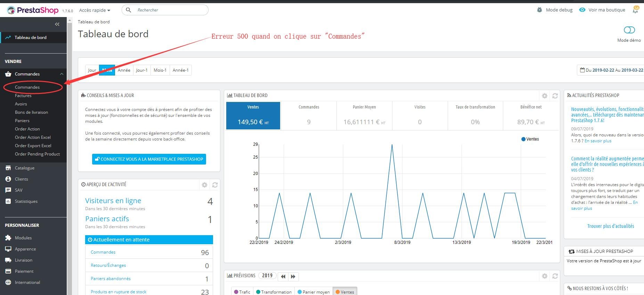Screen dimensions: 644x295
Task: Refresh the Aperçu de l'activité panel
Action: [215, 185]
